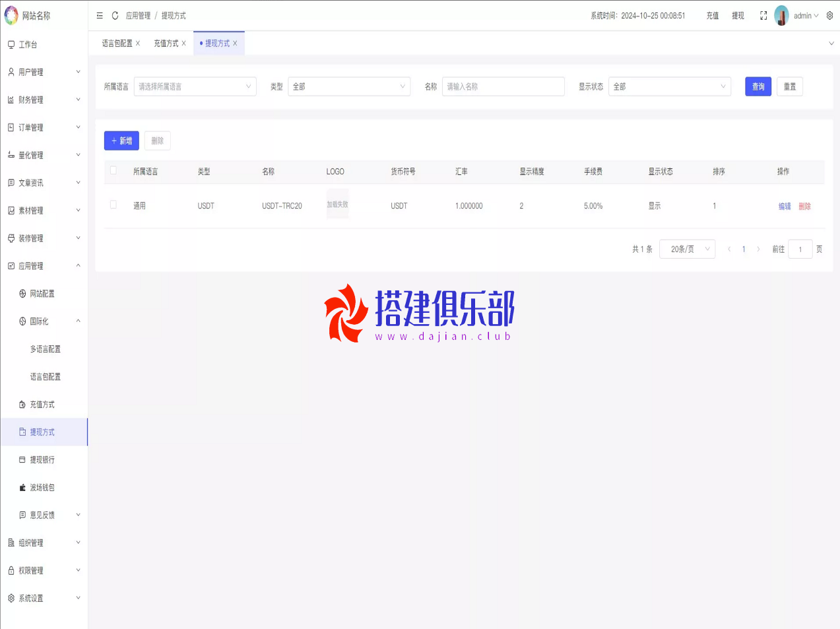Click the 财务管理 chart icon
This screenshot has height=629, width=840.
point(11,100)
